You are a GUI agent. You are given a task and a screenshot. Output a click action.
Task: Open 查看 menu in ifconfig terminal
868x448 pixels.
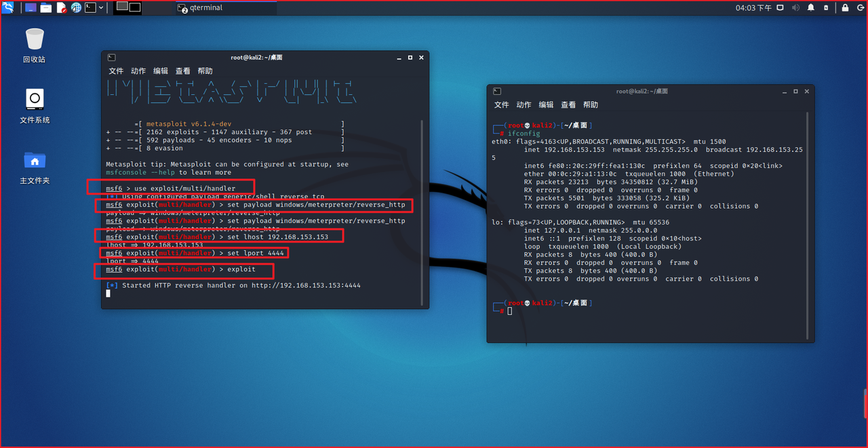568,105
